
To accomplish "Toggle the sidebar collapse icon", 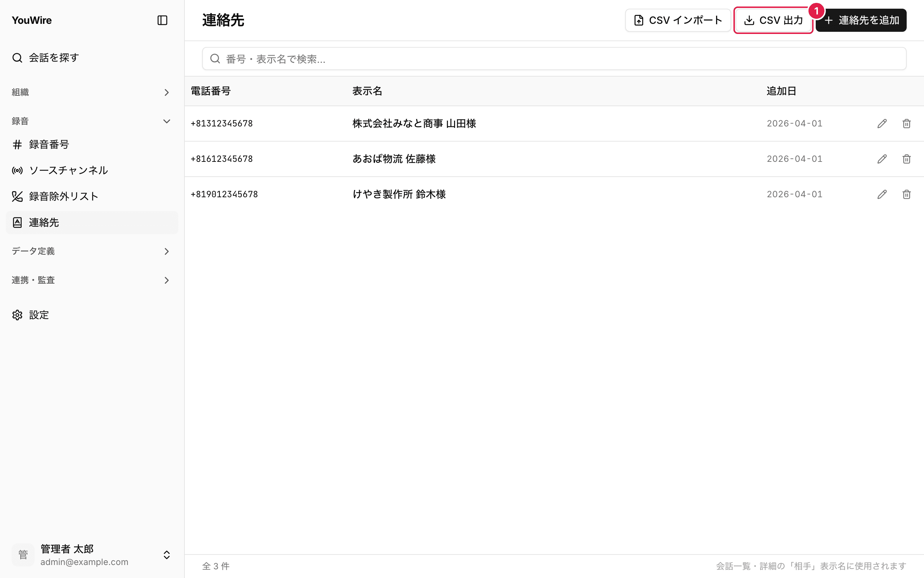I will (162, 20).
